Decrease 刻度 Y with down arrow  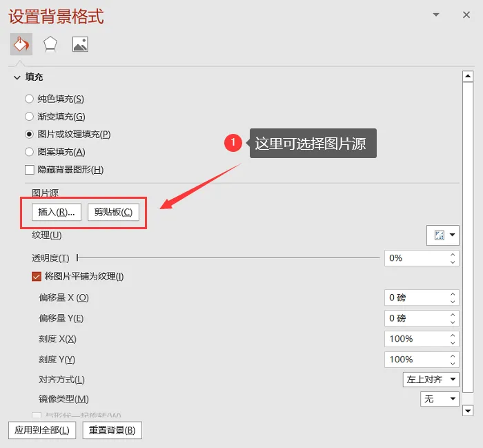pyautogui.click(x=453, y=363)
